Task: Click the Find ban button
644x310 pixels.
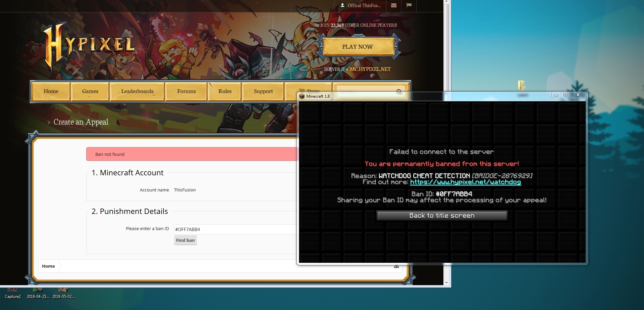Action: click(185, 240)
